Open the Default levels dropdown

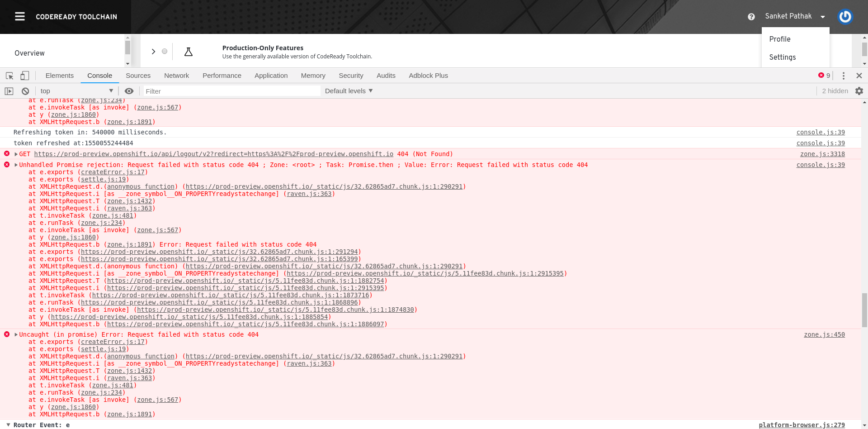tap(348, 91)
